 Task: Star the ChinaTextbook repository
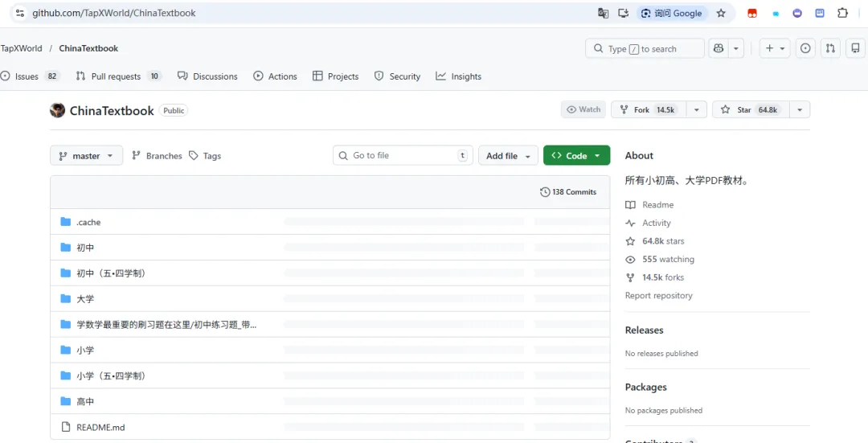point(751,109)
